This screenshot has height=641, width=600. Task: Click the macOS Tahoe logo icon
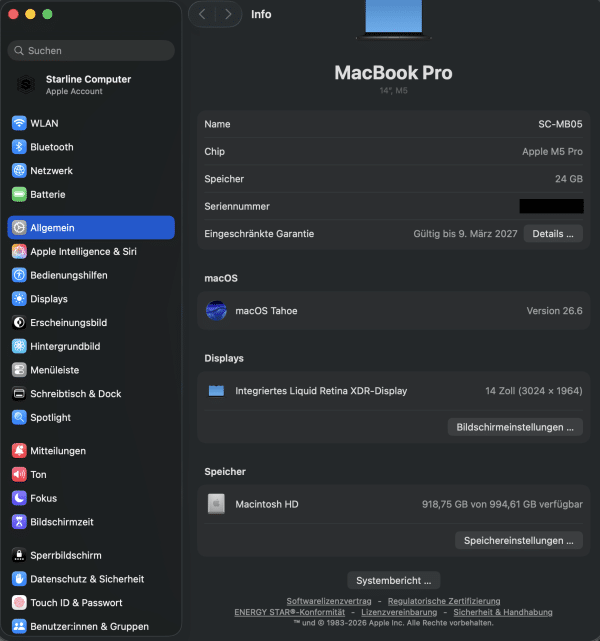[x=216, y=311]
